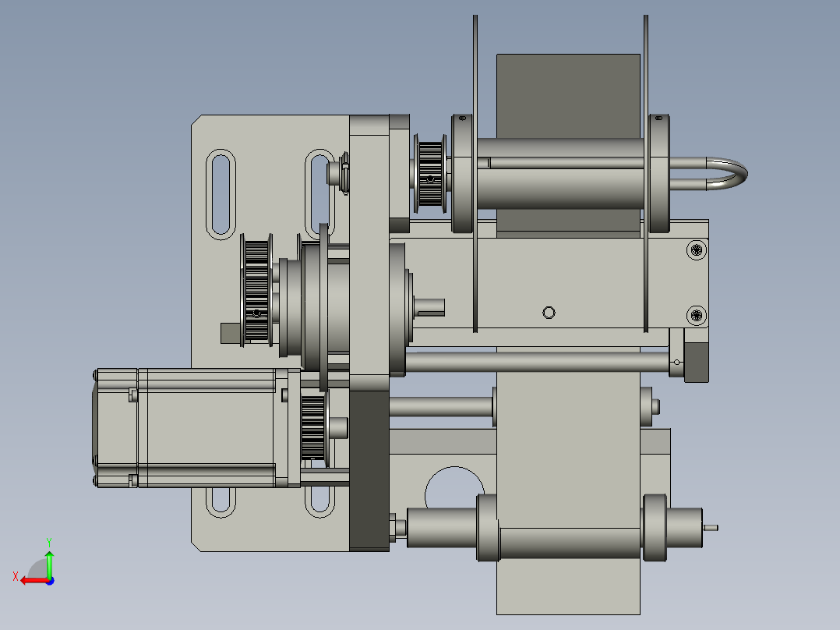Select the dark end block on the bracket's right end
Screen dimensions: 840x630
coord(697,363)
